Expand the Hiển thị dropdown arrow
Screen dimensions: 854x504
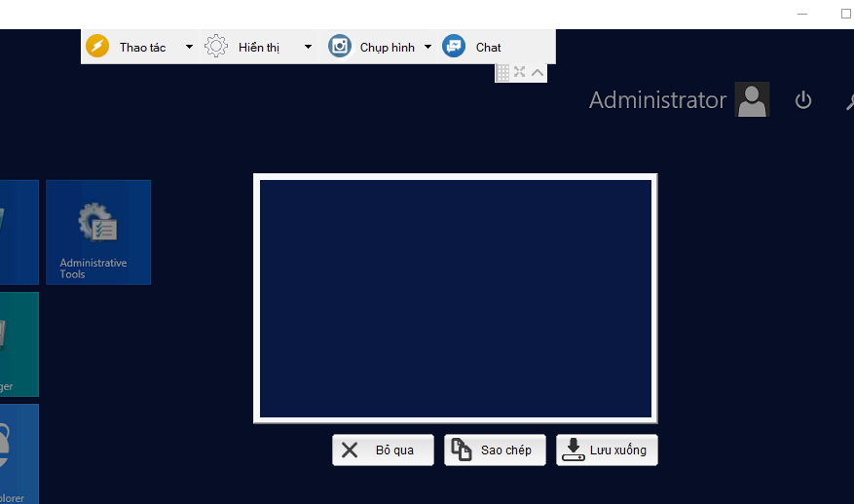(x=308, y=47)
